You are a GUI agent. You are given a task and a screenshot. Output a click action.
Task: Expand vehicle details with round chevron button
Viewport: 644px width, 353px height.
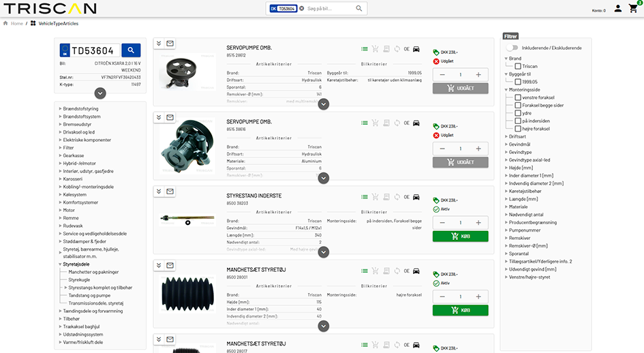coord(100,93)
